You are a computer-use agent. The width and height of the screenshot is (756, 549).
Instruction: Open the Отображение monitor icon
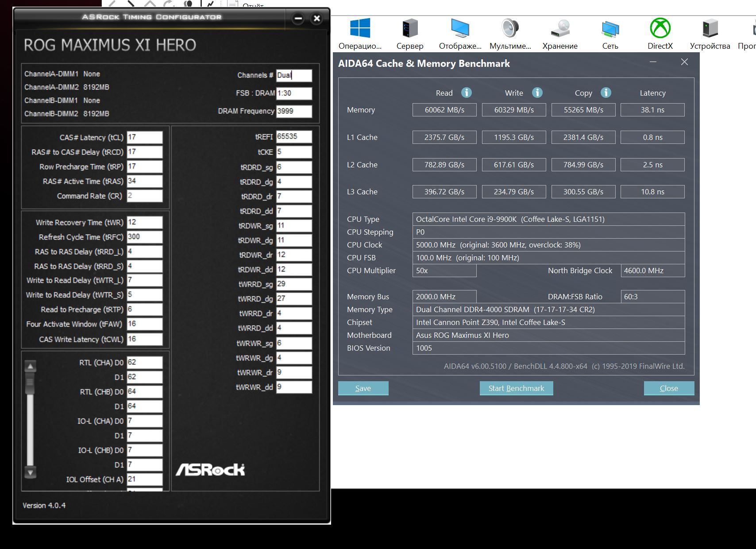(x=460, y=28)
